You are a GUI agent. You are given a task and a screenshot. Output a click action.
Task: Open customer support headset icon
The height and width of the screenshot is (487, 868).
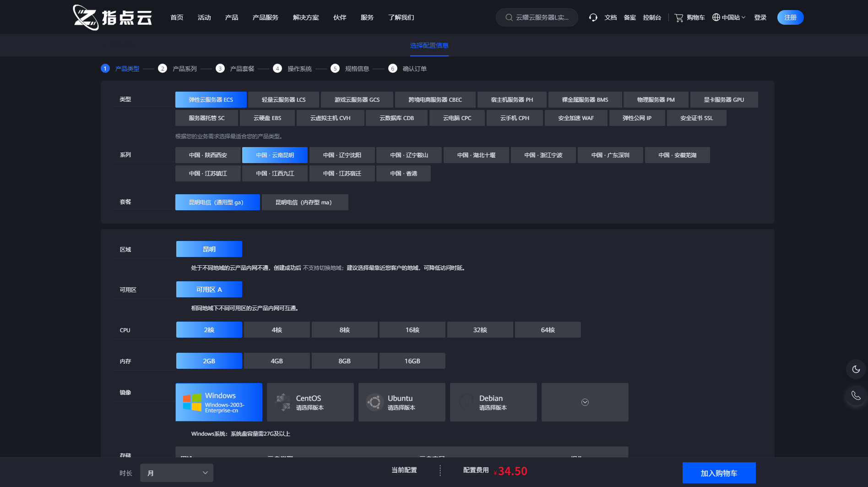point(593,17)
